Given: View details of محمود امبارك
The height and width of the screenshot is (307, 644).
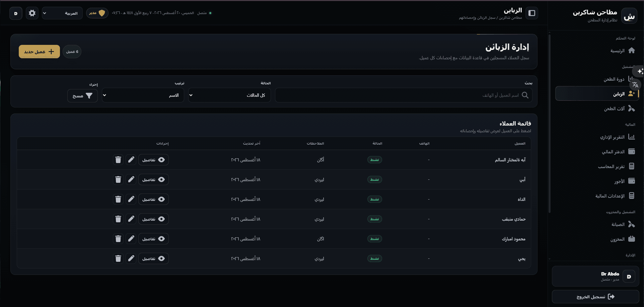Looking at the screenshot, I should point(153,239).
